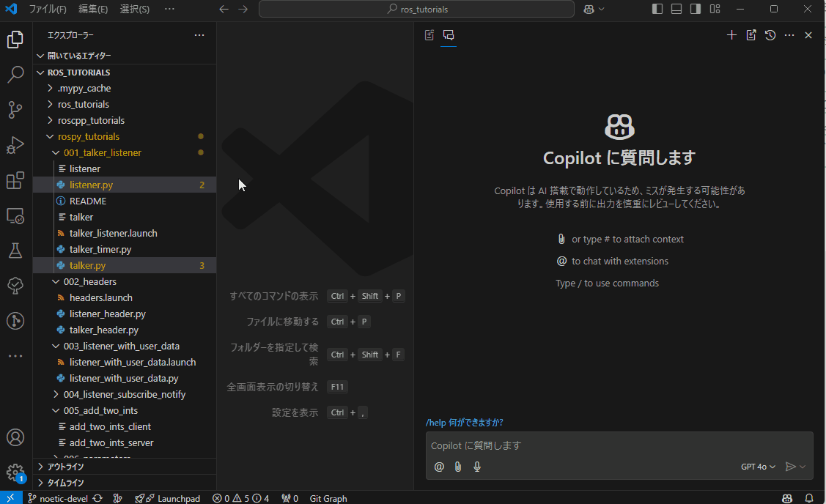Toggle bottom panel visibility

676,9
